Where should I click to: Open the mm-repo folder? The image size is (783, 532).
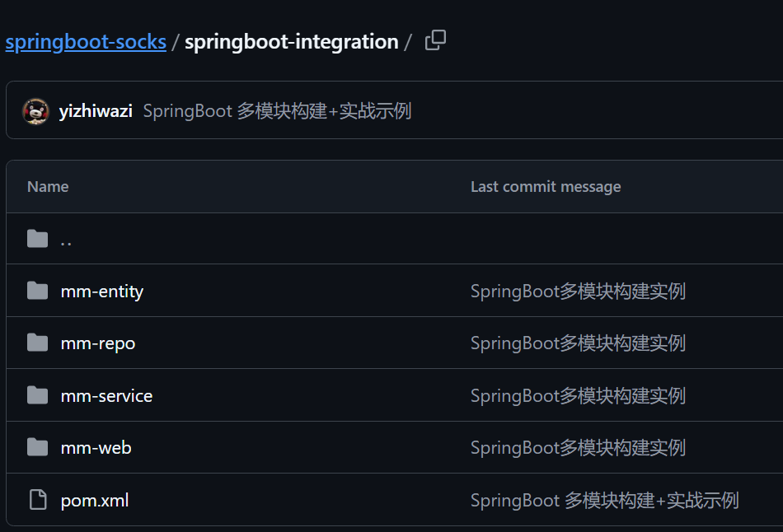pos(97,343)
